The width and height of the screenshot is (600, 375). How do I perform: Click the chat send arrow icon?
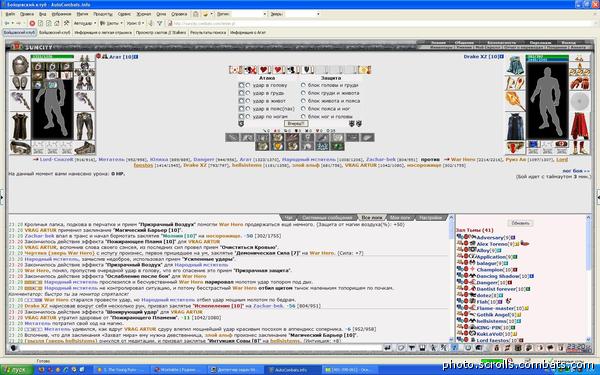coord(387,347)
